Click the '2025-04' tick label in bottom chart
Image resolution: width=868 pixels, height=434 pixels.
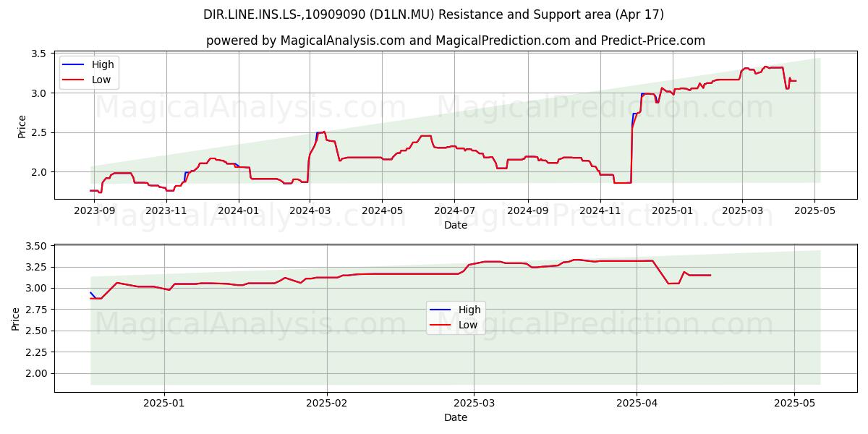637,404
